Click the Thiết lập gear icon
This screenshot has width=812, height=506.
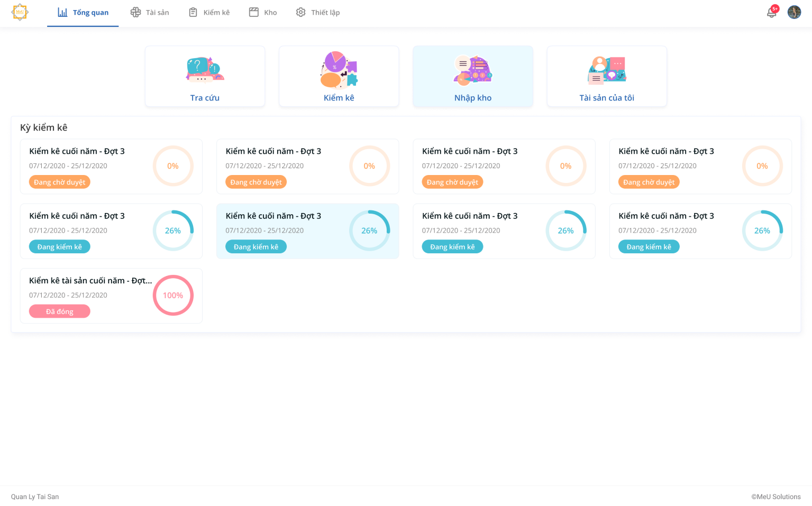300,12
